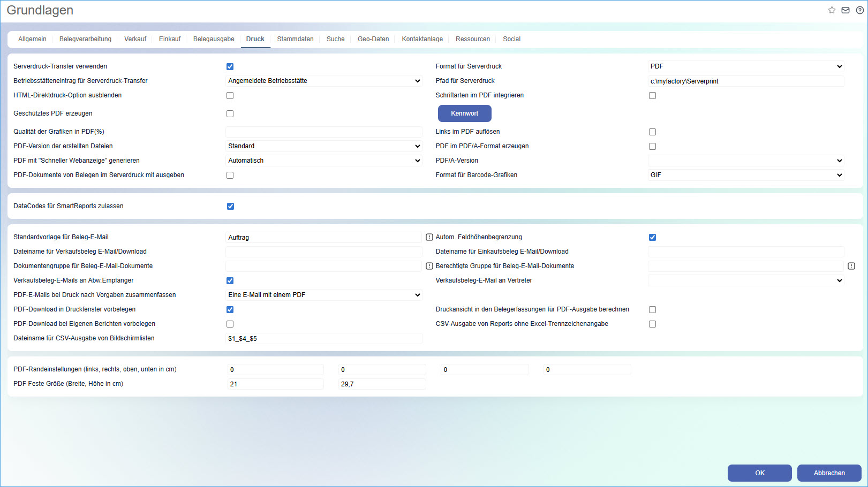Check Schriftarten im PDF integrieren
Screen dimensions: 868x487
652,95
